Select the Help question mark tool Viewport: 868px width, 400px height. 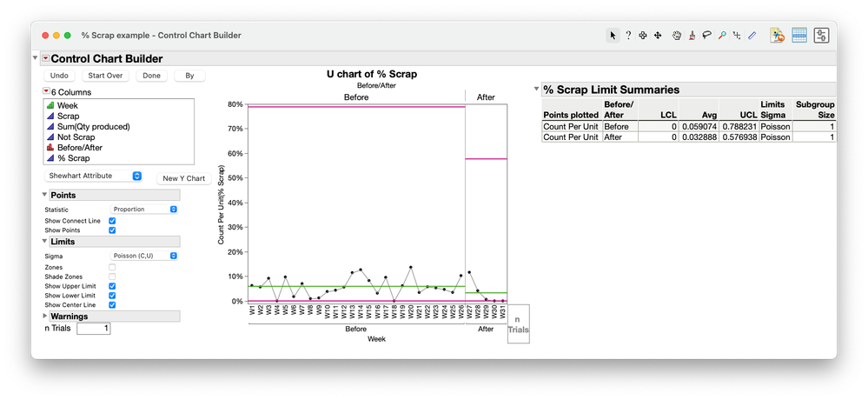click(628, 36)
